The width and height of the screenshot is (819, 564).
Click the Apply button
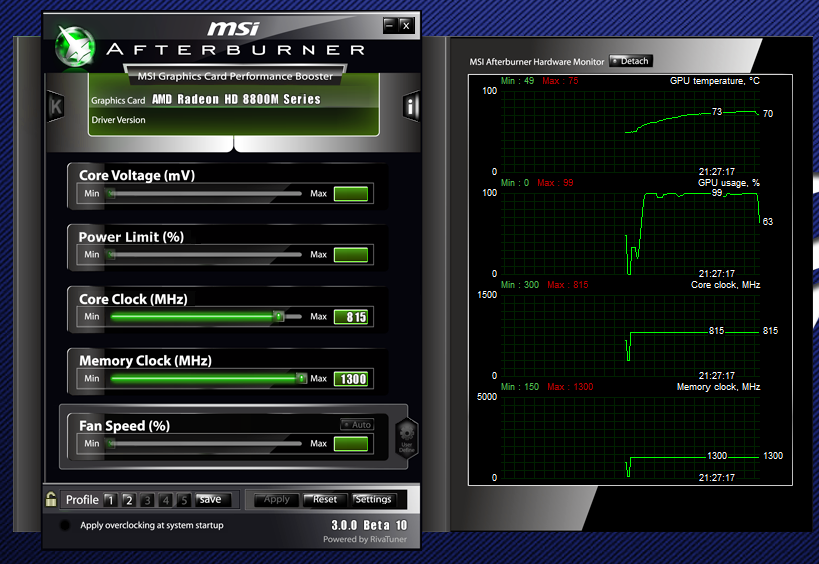coord(276,500)
